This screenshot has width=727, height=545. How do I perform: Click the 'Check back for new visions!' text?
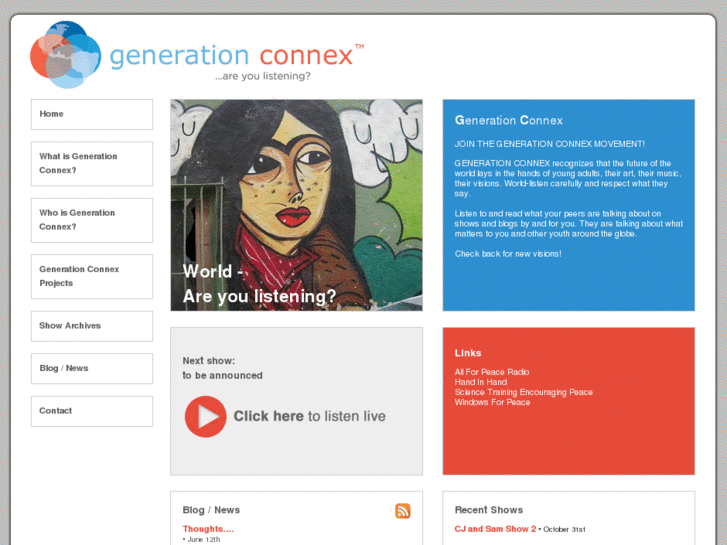[508, 254]
